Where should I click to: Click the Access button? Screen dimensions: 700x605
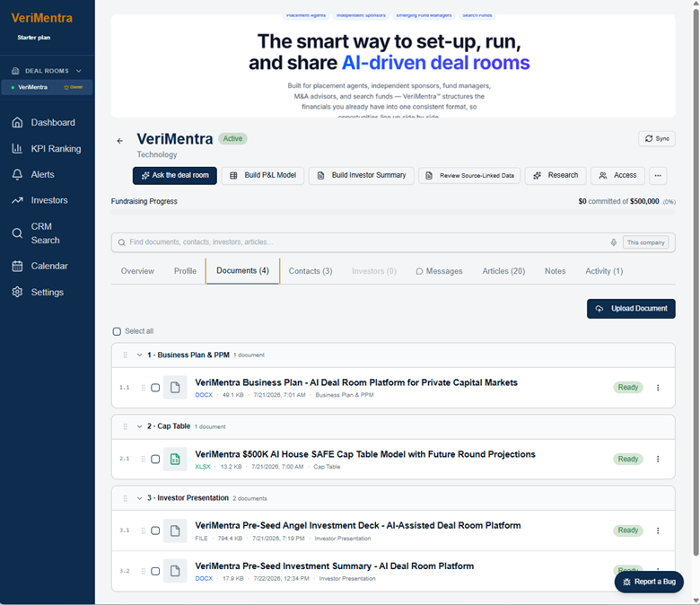[617, 175]
